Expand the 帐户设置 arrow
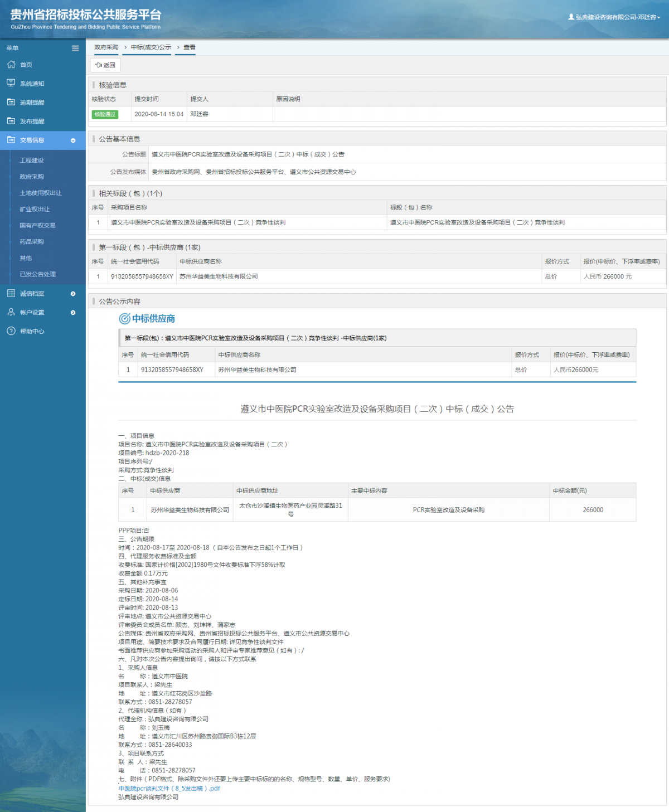The image size is (669, 812). (x=73, y=313)
